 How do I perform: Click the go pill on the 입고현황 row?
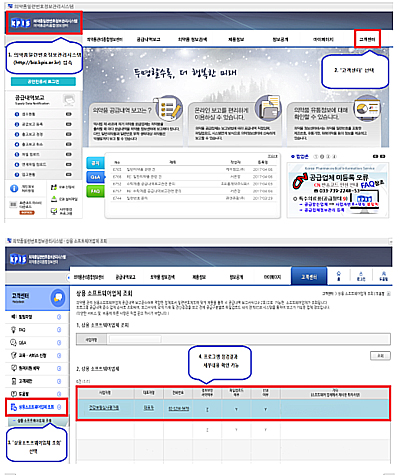pyautogui.click(x=69, y=174)
